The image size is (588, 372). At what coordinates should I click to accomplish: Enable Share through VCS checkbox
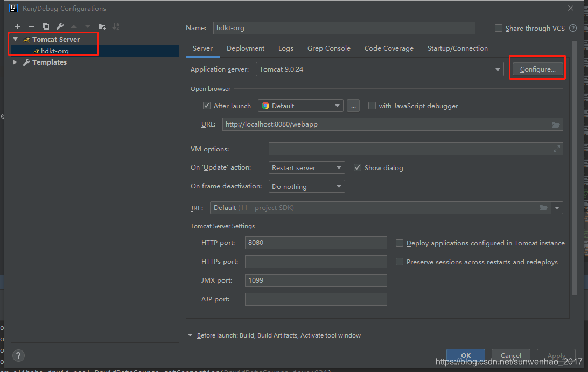point(499,28)
